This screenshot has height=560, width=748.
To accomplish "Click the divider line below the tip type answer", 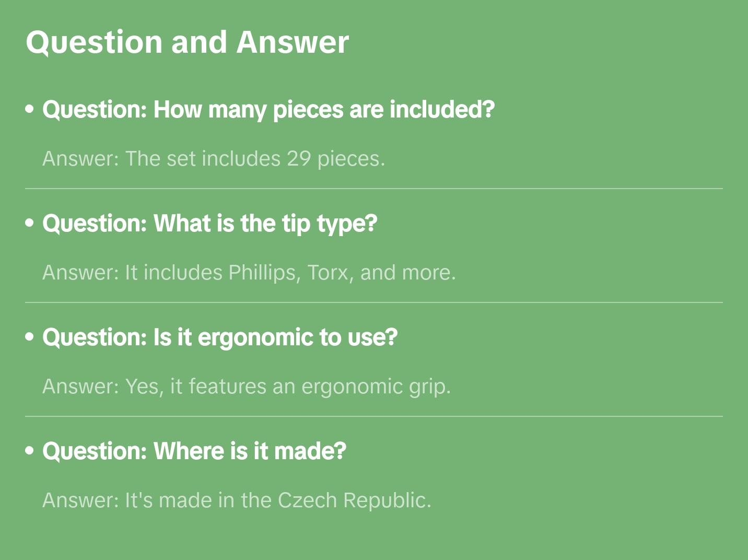I will [373, 302].
